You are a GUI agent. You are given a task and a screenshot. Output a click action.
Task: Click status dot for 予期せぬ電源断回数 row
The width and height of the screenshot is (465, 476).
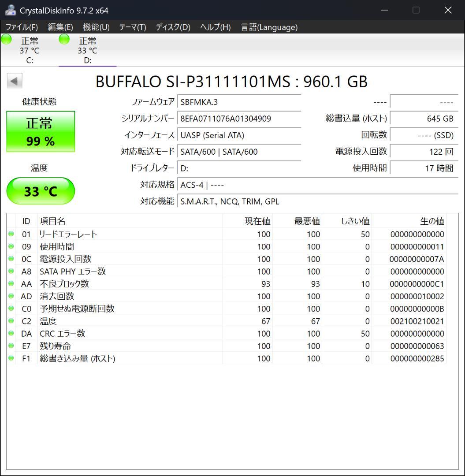point(11,309)
